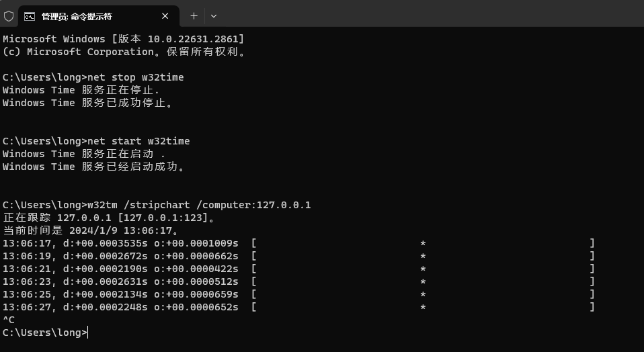Expand the new-tab profile dropdown chevron
The width and height of the screenshot is (644, 352).
pos(214,15)
